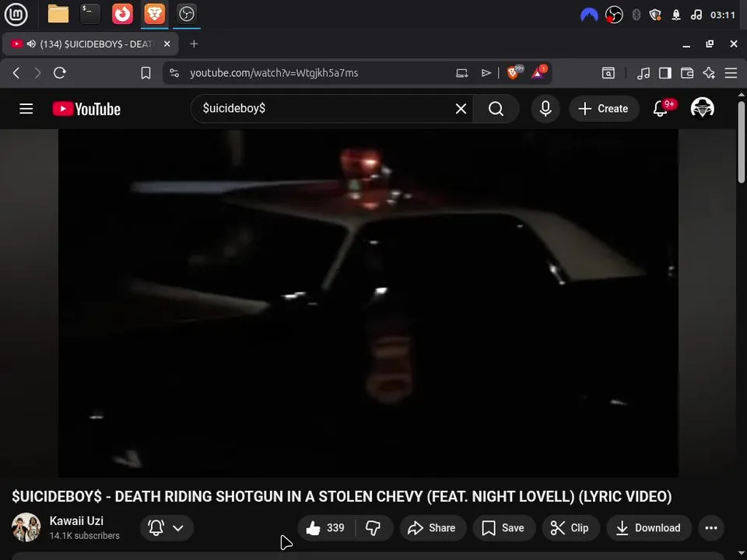
Task: Submit search with the magnifier button
Action: click(x=496, y=109)
